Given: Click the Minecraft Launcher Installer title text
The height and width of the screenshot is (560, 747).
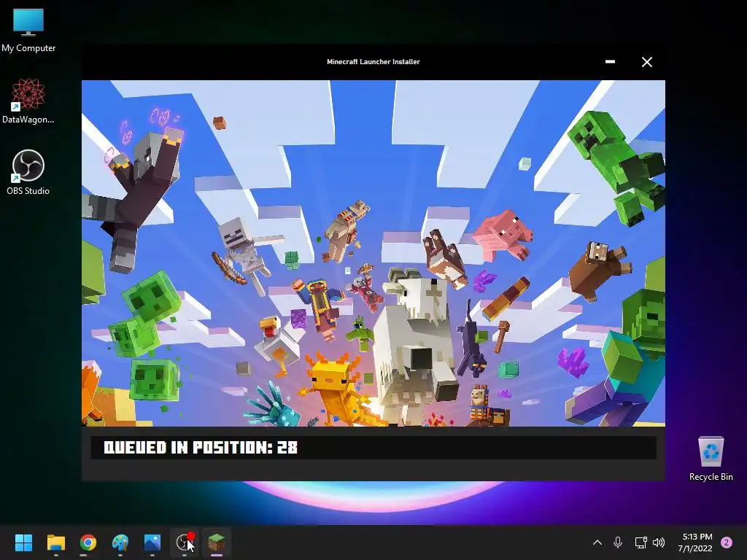Looking at the screenshot, I should (x=373, y=62).
